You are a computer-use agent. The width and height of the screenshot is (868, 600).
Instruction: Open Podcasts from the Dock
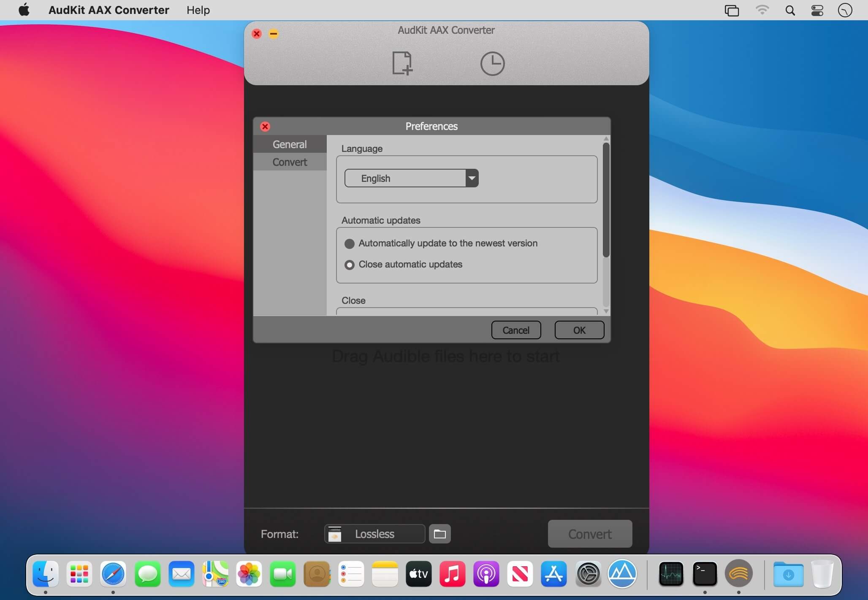point(486,573)
